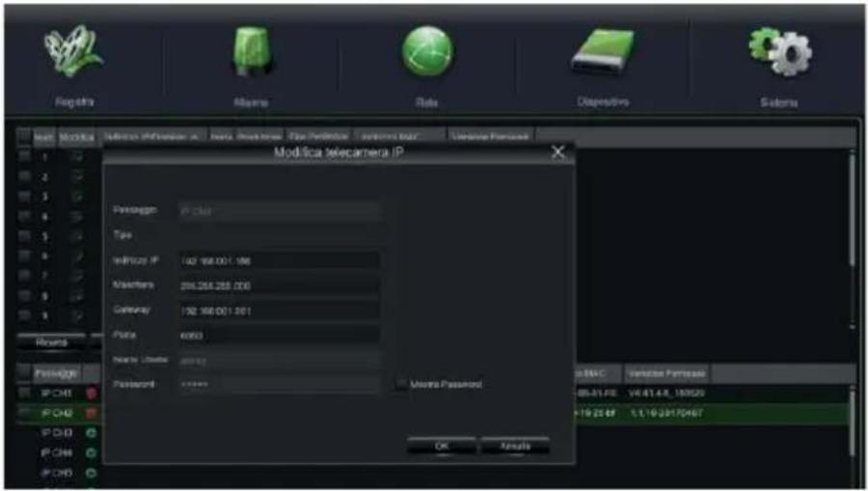Tick the checkbox on the IP CH1 row
This screenshot has height=491, width=868.
[x=24, y=394]
